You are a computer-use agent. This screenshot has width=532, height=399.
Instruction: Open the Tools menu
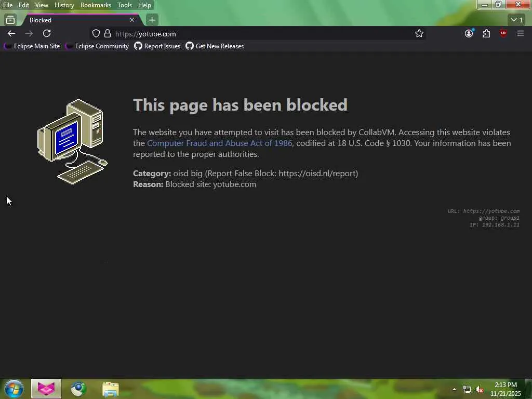point(125,5)
